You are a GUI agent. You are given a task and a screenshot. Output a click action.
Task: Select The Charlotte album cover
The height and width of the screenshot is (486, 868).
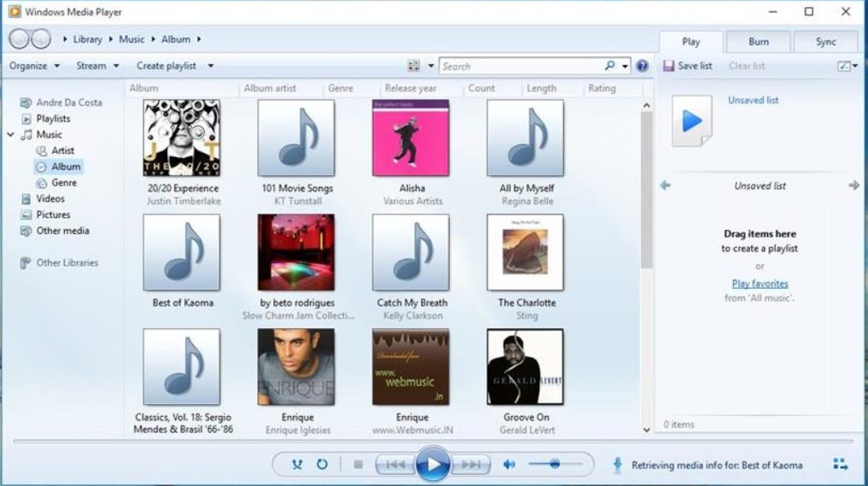[x=526, y=252]
